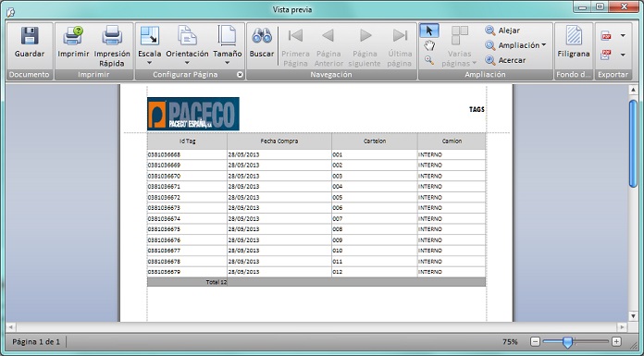Open the Tamaño paper size menu
The width and height of the screenshot is (644, 356).
(227, 45)
